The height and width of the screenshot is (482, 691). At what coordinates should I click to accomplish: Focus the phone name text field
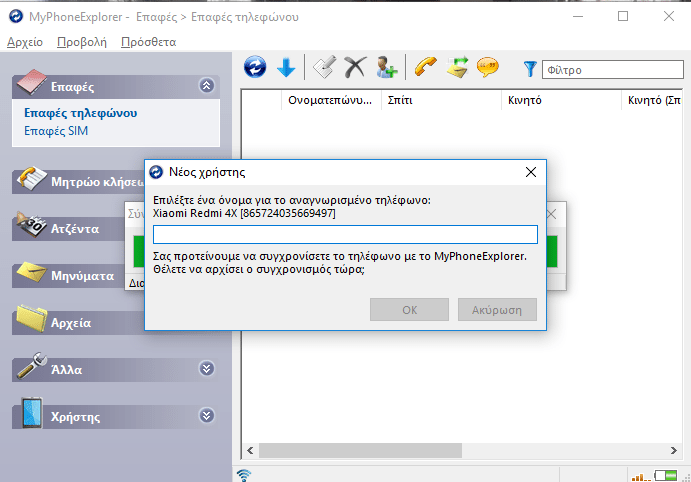point(345,234)
